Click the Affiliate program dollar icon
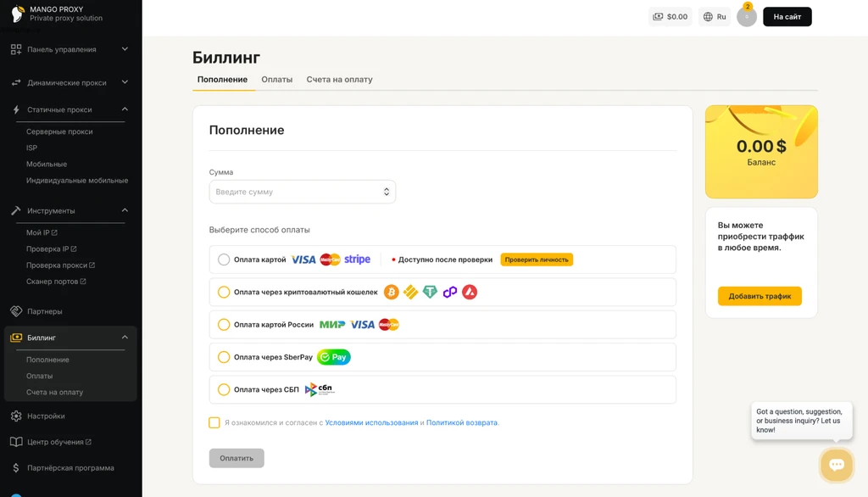This screenshot has height=497, width=868. (x=16, y=468)
